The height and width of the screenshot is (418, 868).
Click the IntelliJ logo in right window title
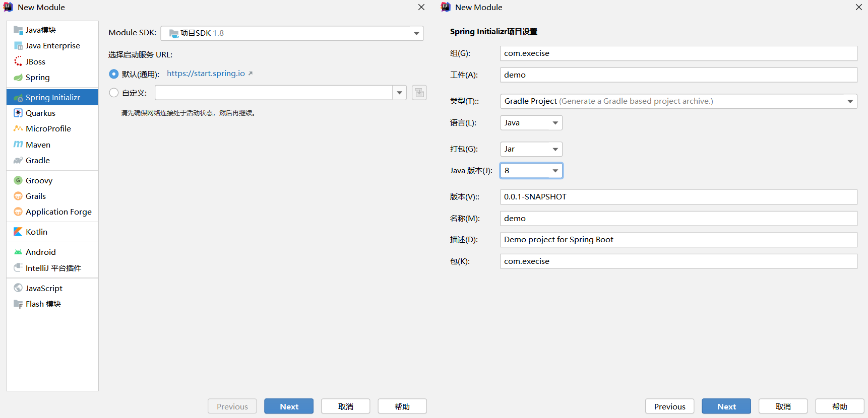tap(446, 7)
